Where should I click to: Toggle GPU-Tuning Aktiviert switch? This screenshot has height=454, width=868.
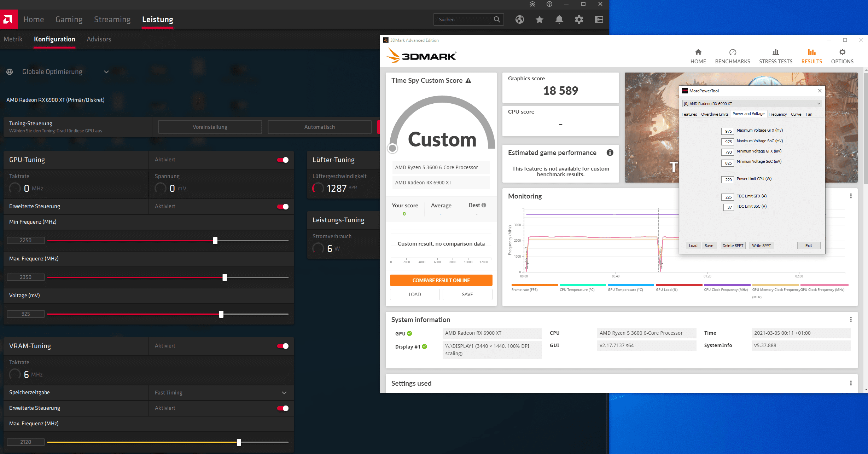click(283, 160)
